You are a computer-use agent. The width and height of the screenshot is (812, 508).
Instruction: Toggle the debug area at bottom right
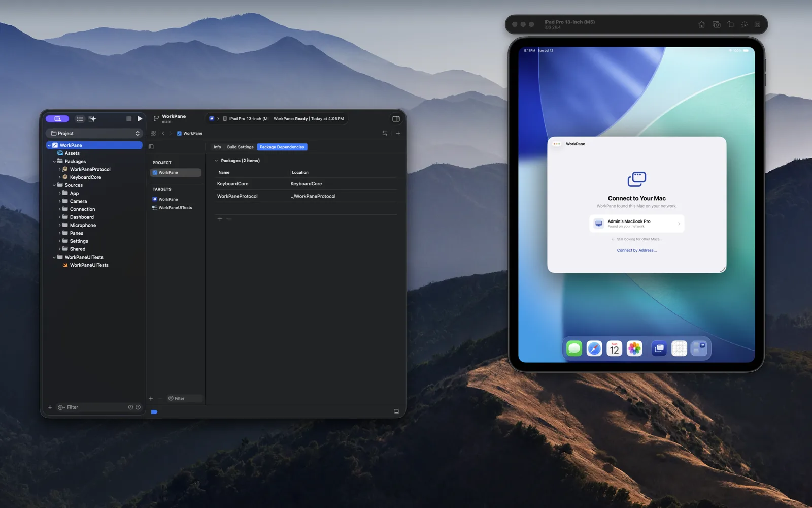click(x=396, y=412)
